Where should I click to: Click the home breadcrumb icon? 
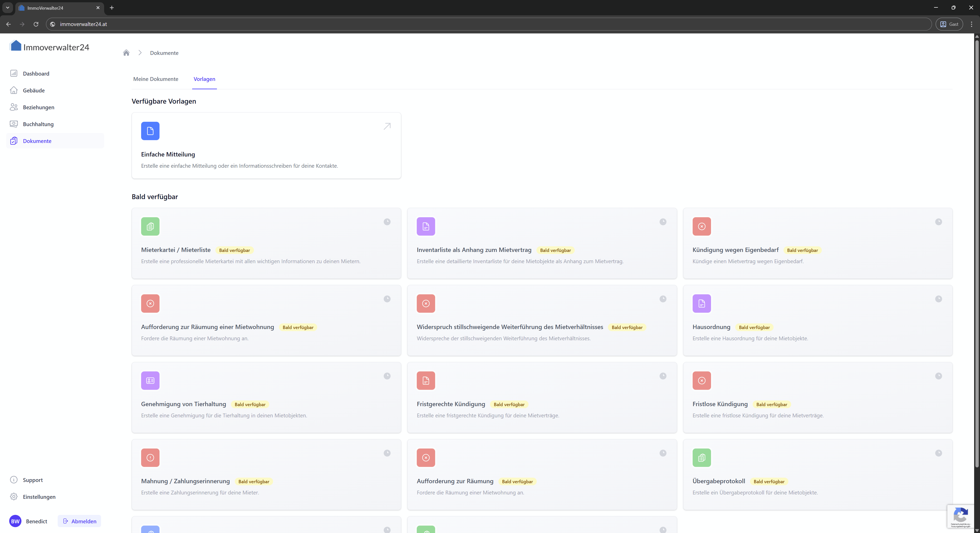(126, 53)
